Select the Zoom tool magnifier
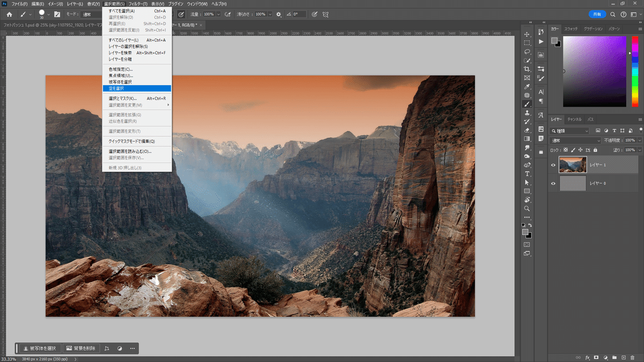The image size is (644, 362). coord(527,208)
